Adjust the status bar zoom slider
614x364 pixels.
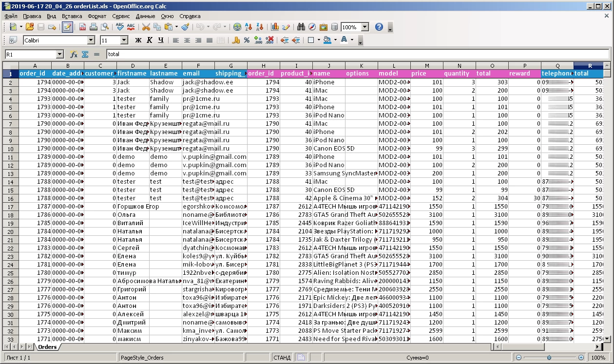[549, 358]
